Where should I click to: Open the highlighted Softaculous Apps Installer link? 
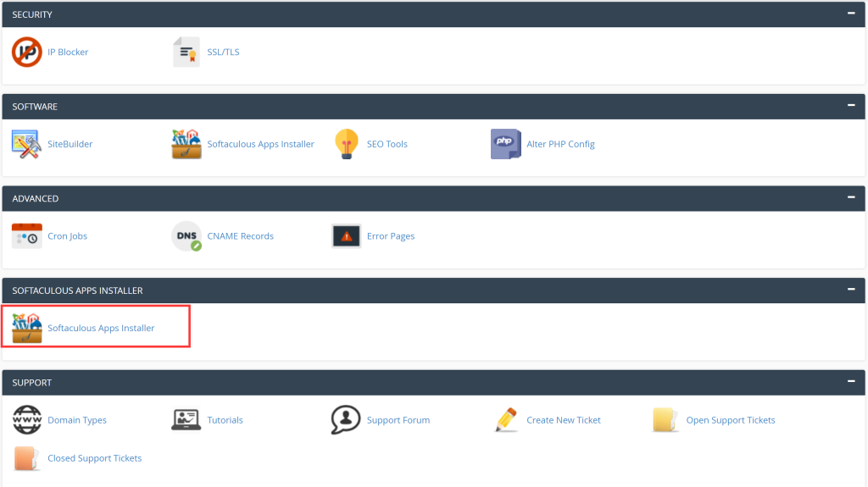tap(101, 328)
